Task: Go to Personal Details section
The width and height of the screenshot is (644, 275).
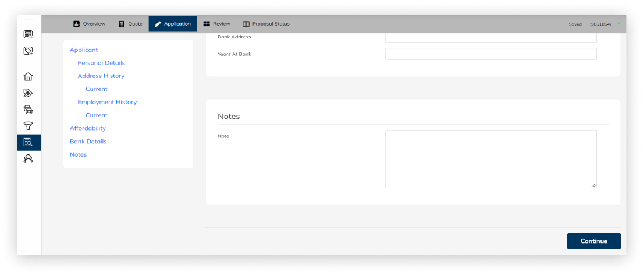Action: 101,63
